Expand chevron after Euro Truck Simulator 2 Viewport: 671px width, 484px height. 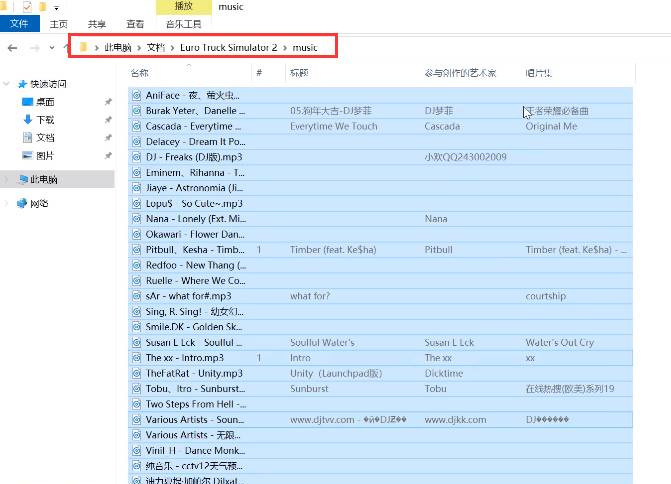click(x=285, y=48)
